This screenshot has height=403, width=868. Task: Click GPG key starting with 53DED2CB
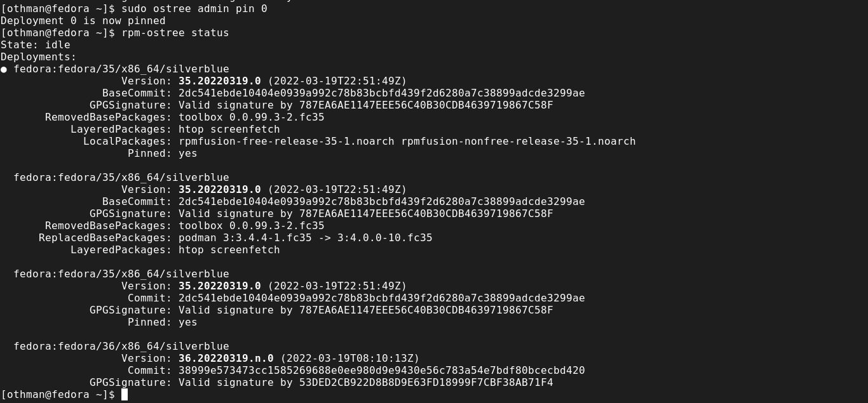pyautogui.click(x=426, y=383)
